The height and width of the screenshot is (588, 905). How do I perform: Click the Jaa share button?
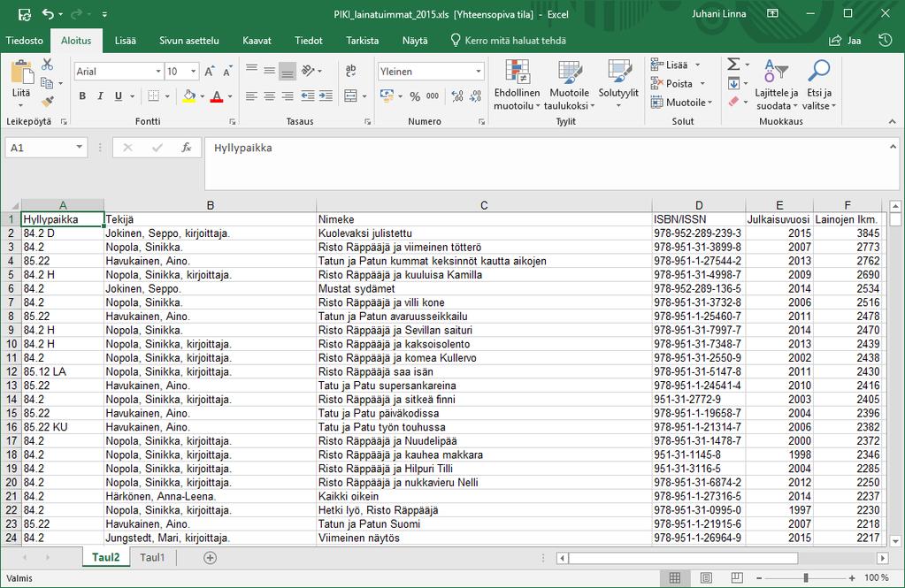click(x=845, y=41)
